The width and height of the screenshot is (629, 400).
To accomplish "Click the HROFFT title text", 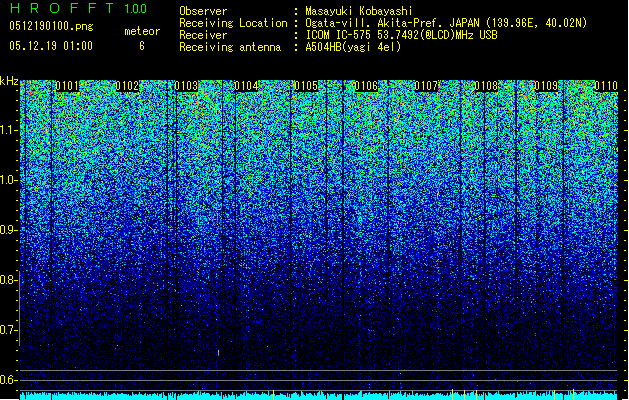I will tap(62, 8).
